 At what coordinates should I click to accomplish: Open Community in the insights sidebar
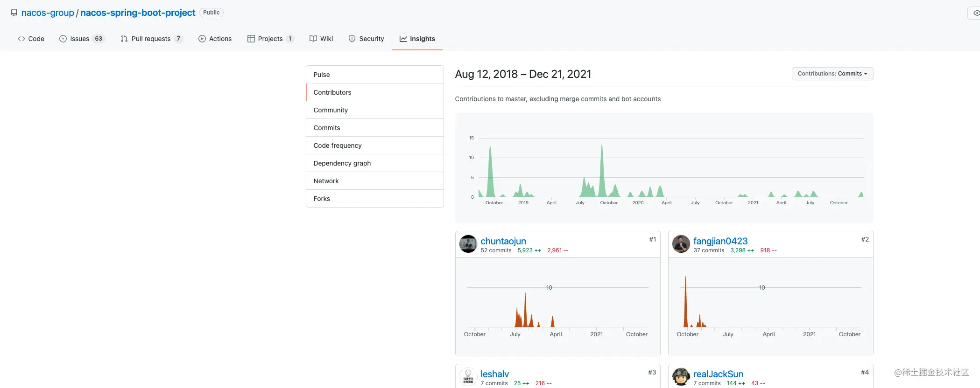click(x=375, y=110)
